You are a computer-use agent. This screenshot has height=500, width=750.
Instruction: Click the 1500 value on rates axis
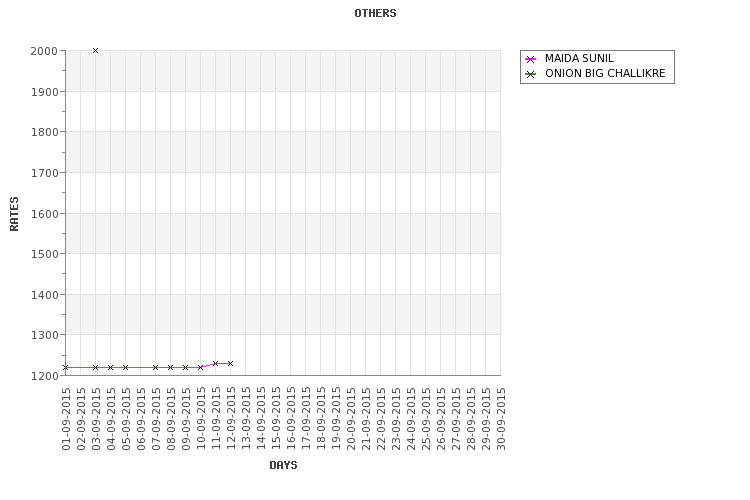(x=43, y=254)
